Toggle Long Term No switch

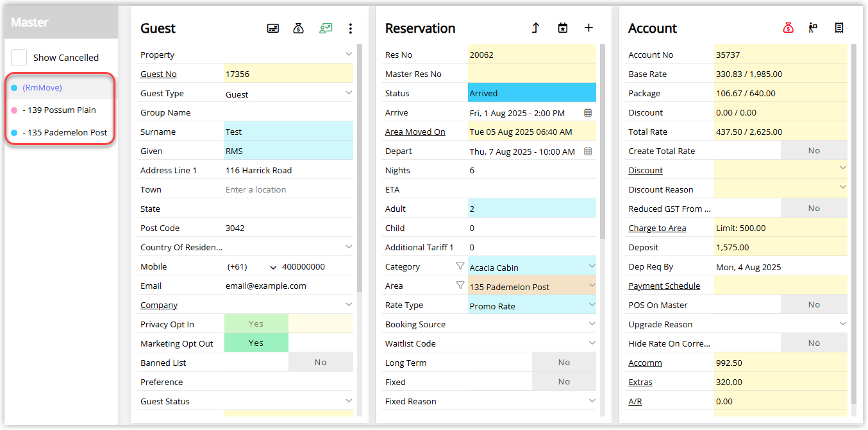click(x=564, y=363)
